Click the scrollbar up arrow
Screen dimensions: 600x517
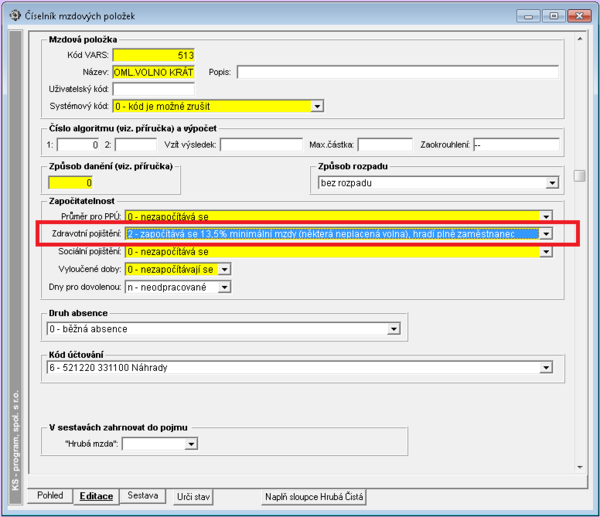click(x=580, y=39)
